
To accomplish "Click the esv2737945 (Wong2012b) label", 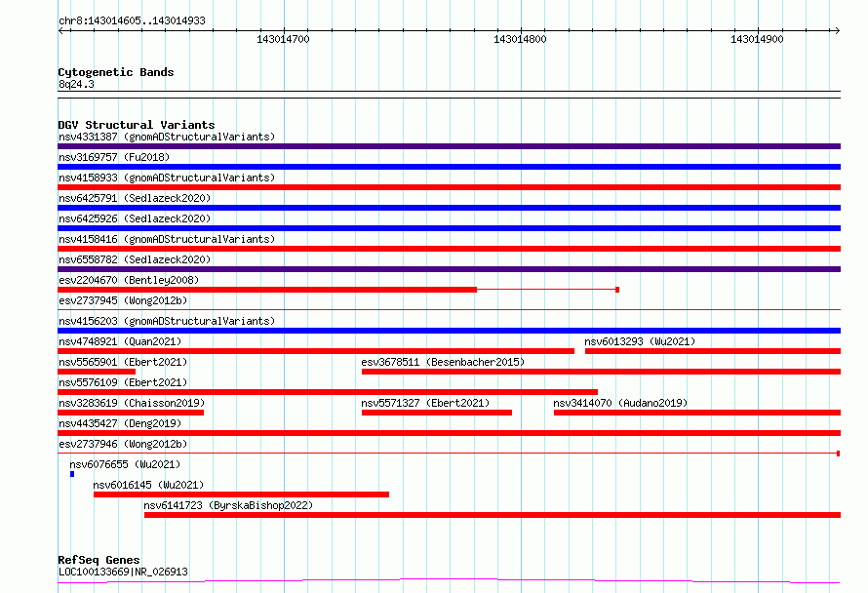I will [123, 300].
